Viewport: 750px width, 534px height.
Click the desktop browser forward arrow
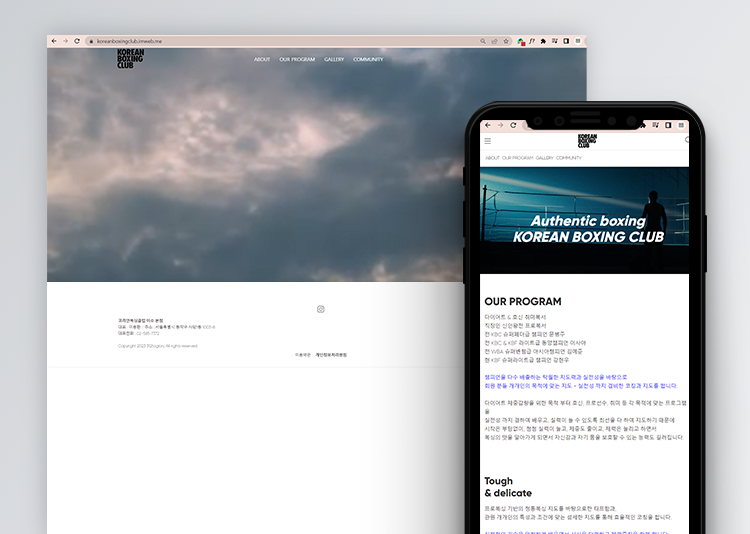click(66, 41)
